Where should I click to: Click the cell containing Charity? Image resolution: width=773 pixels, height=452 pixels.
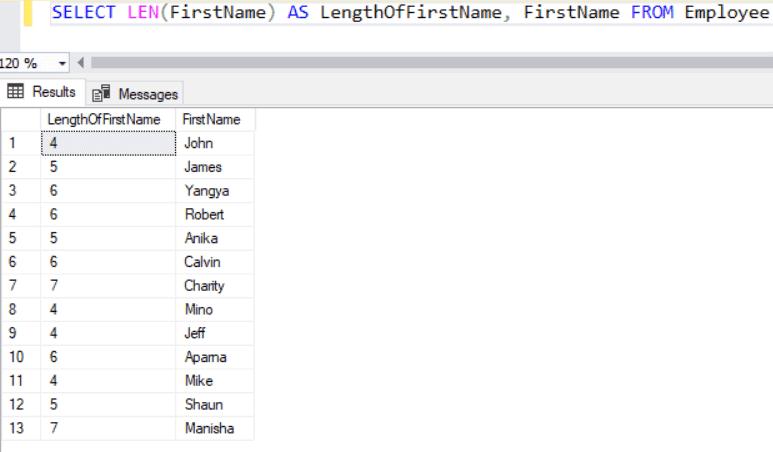(x=215, y=286)
